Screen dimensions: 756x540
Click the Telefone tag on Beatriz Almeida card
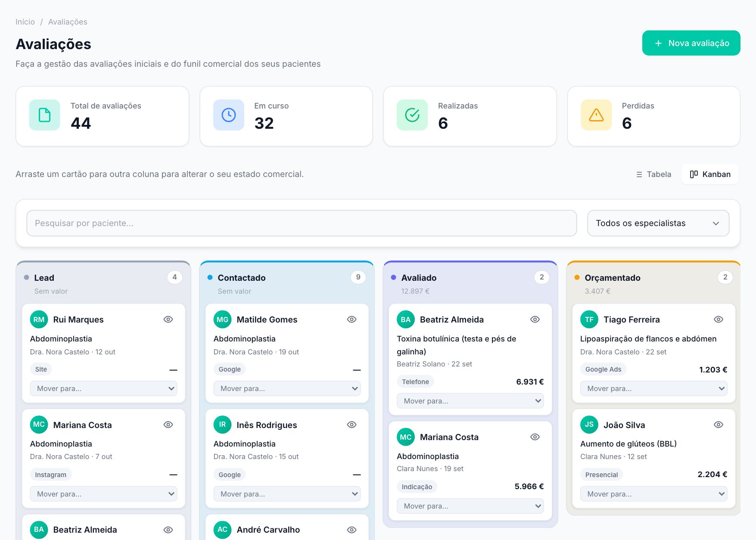415,382
